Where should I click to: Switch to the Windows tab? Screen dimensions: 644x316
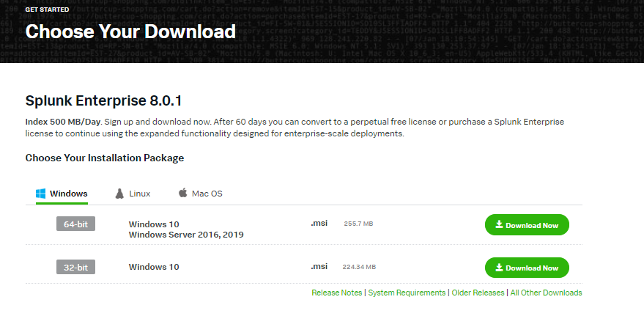[67, 194]
